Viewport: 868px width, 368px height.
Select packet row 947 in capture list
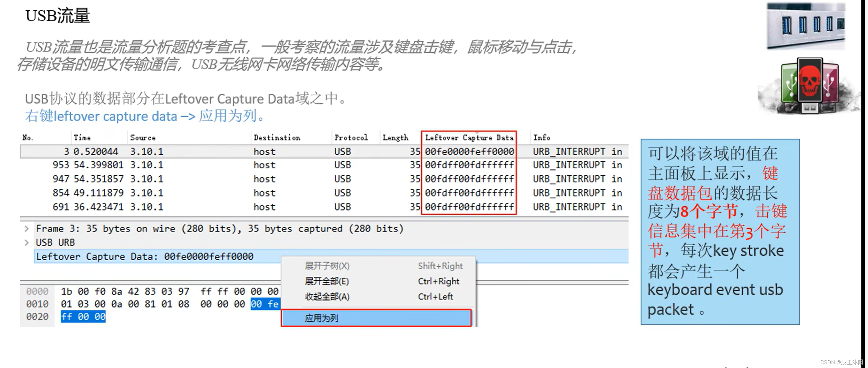(x=222, y=178)
